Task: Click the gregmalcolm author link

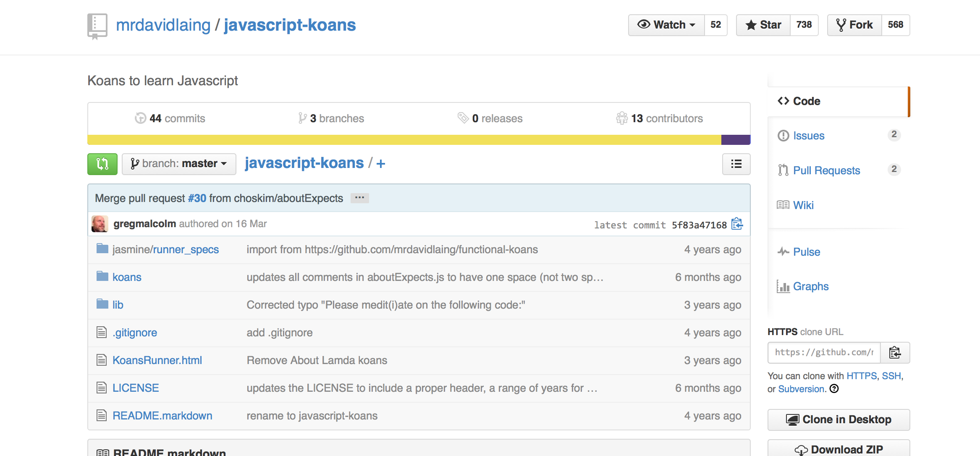Action: coord(144,224)
